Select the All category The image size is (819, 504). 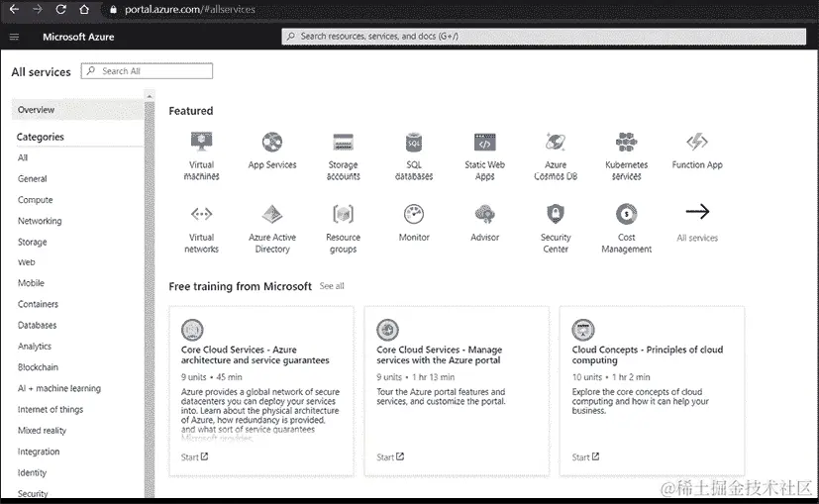tap(23, 157)
